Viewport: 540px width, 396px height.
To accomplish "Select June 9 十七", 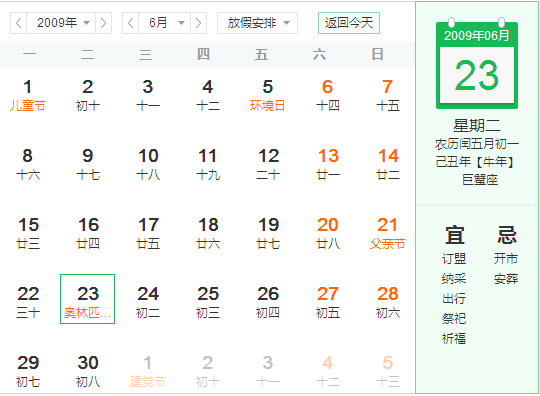I will point(87,164).
